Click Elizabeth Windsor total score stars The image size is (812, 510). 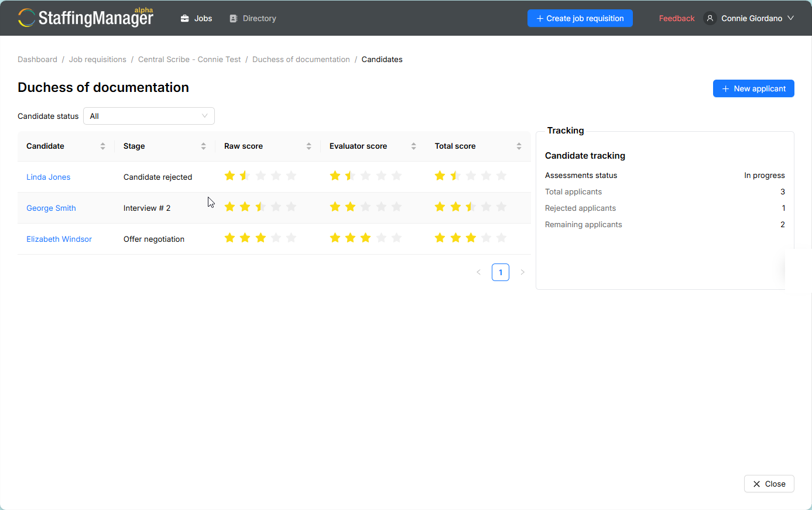[471, 238]
